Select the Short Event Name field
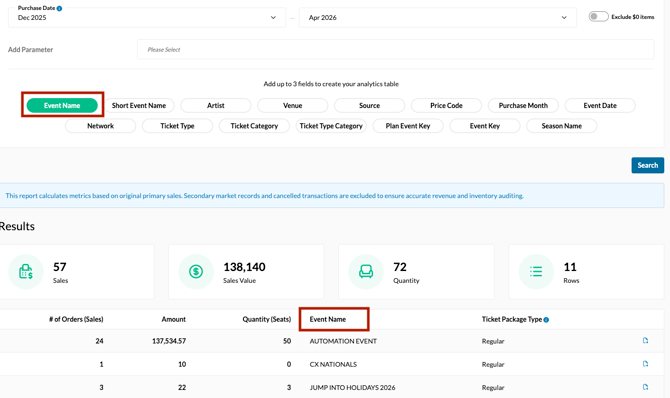Image resolution: width=670 pixels, height=398 pixels. [139, 106]
